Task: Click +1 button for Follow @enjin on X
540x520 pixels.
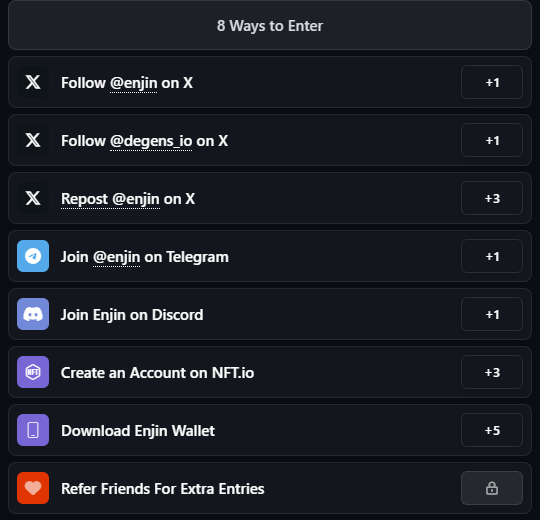Action: 492,82
